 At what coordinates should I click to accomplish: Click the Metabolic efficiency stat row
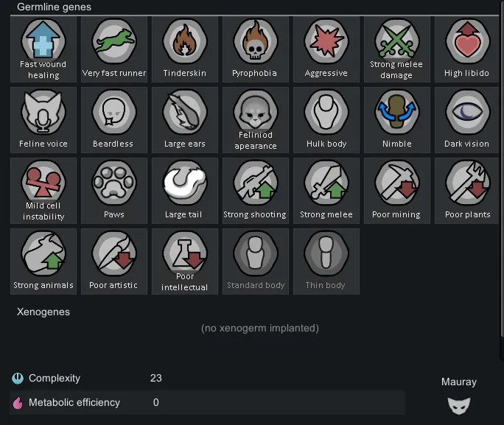(207, 402)
